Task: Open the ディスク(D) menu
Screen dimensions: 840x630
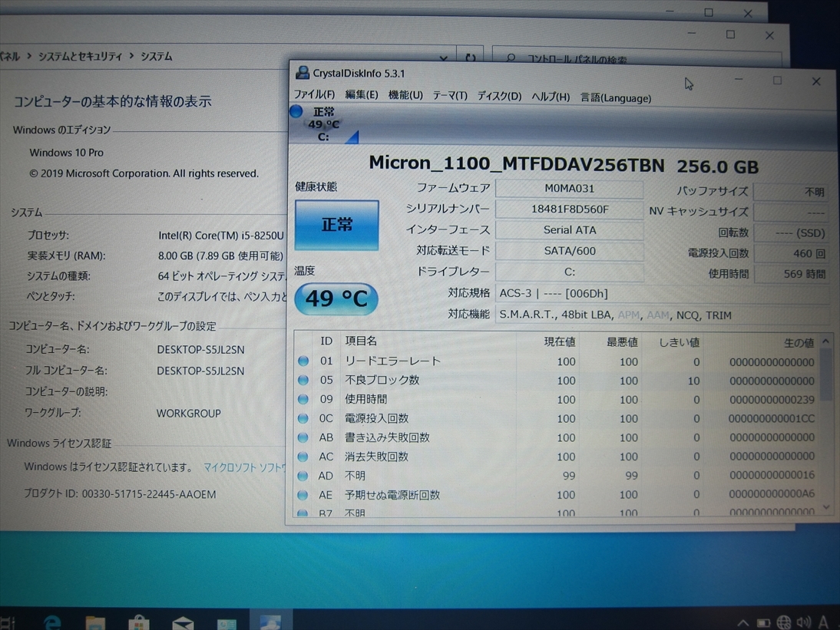Action: (x=499, y=97)
